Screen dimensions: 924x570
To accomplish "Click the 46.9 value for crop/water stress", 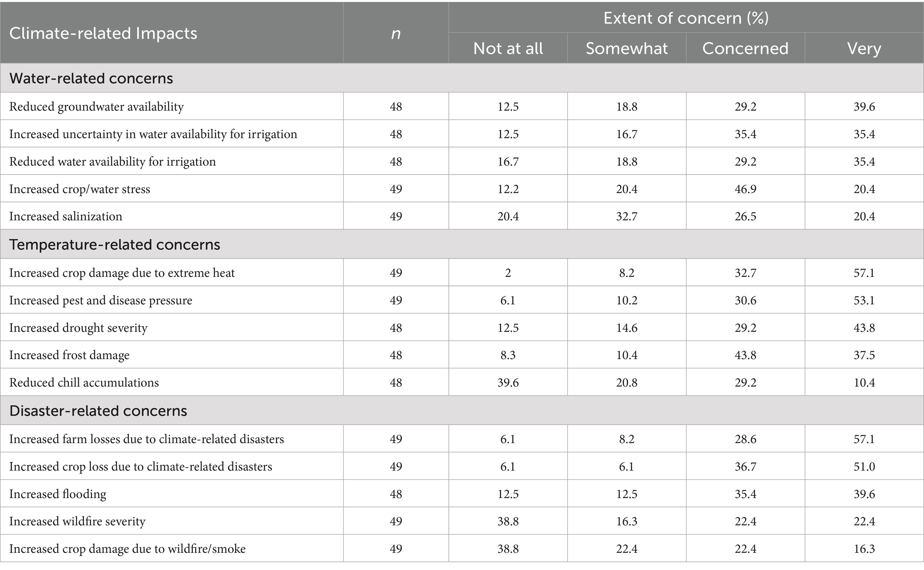I will coord(745,189).
